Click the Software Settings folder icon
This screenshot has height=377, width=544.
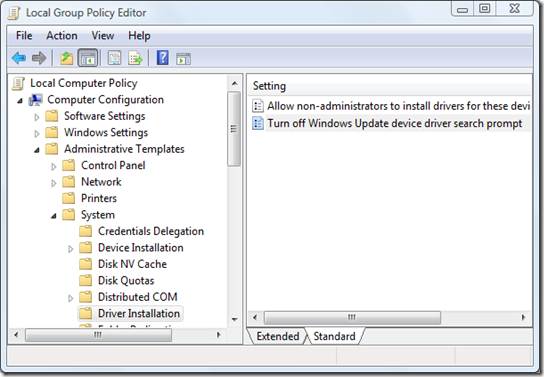(x=52, y=116)
